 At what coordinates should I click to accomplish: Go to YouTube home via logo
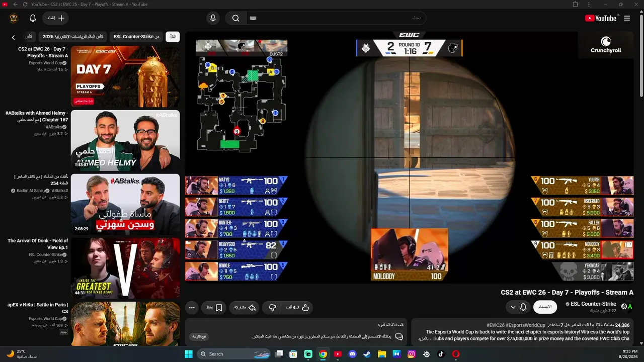pyautogui.click(x=601, y=18)
